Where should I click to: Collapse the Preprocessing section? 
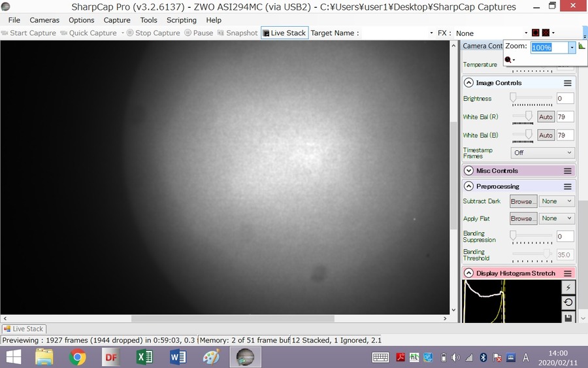468,186
